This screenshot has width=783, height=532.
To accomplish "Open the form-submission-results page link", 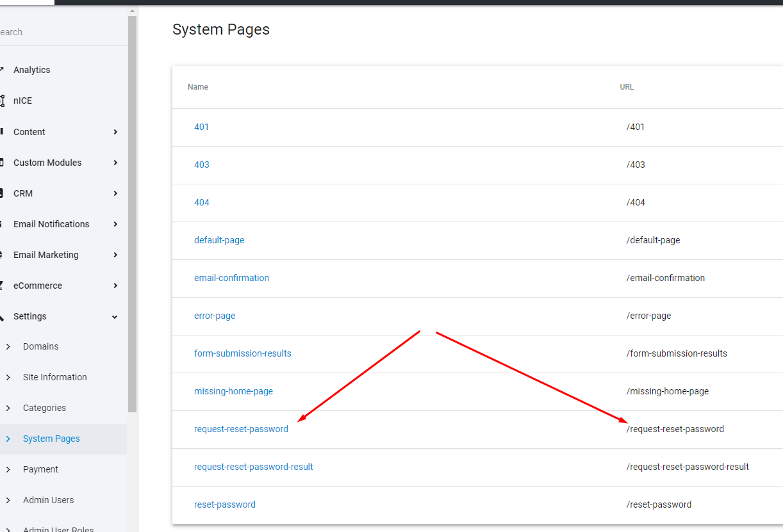I will pyautogui.click(x=243, y=353).
